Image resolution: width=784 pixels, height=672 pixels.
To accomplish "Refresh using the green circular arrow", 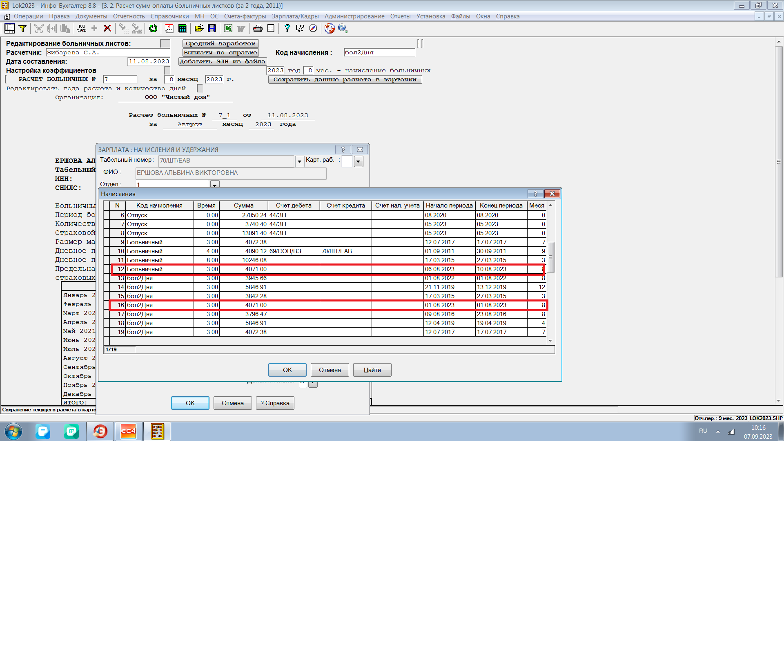I will click(153, 28).
